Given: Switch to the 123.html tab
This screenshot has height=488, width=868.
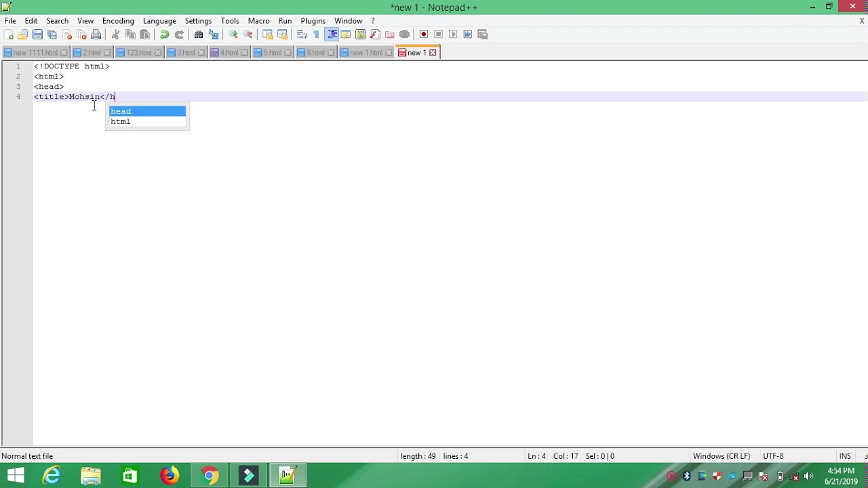Looking at the screenshot, I should click(x=138, y=53).
